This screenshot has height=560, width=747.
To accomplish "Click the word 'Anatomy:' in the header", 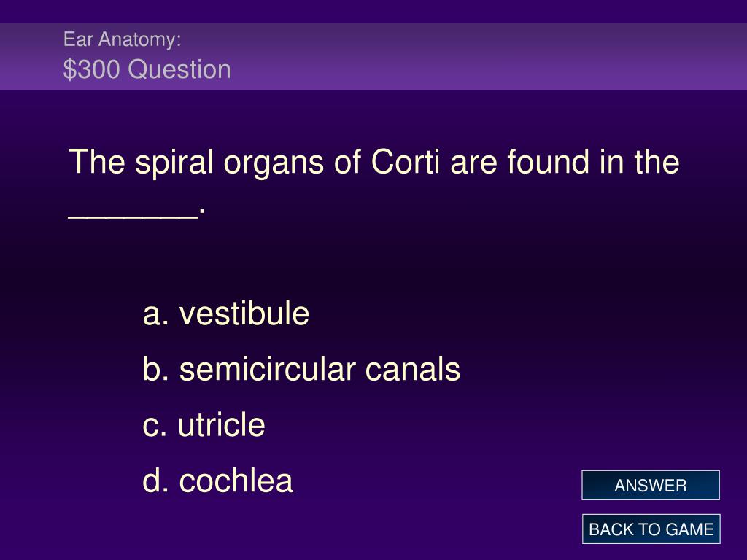I will [140, 40].
